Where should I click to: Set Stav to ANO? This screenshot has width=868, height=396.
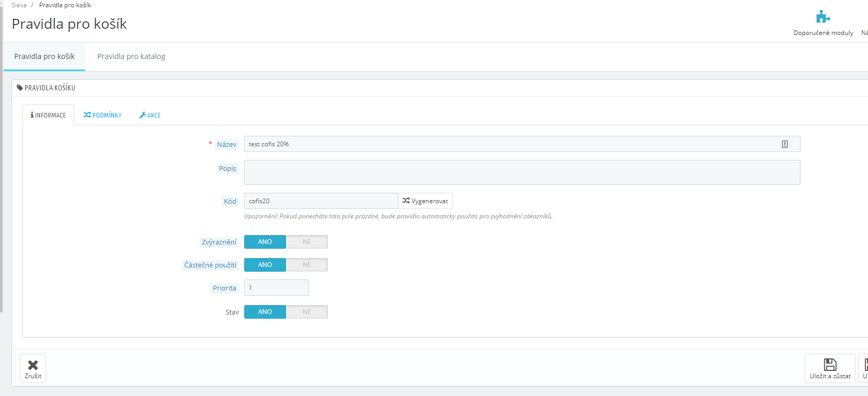tap(265, 312)
